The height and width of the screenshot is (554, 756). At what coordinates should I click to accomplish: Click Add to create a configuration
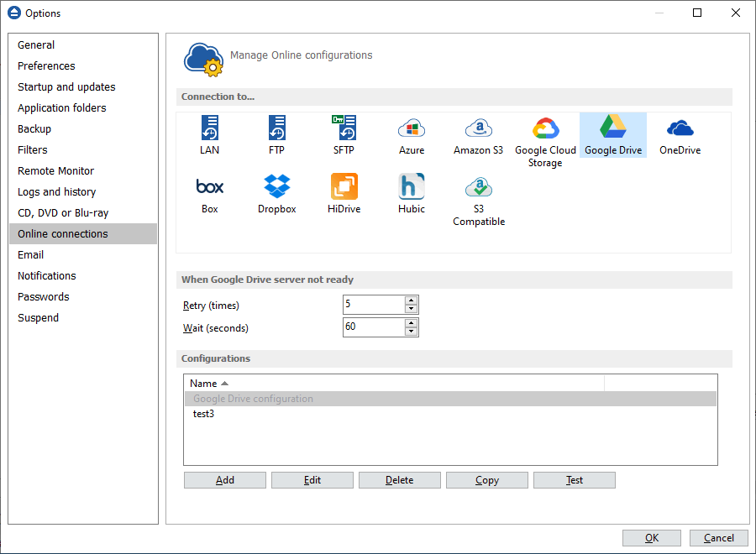[x=224, y=480]
